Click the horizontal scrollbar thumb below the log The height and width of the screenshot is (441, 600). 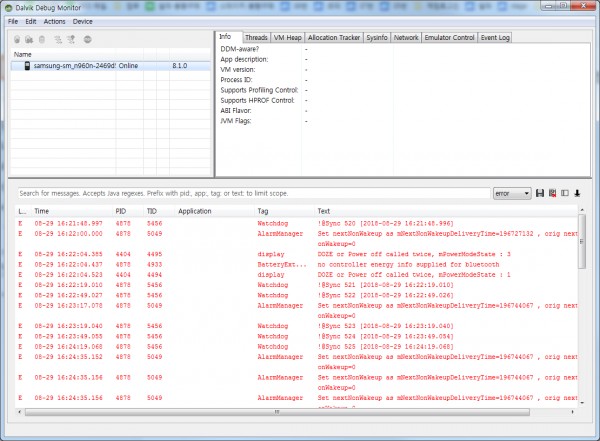(277, 412)
